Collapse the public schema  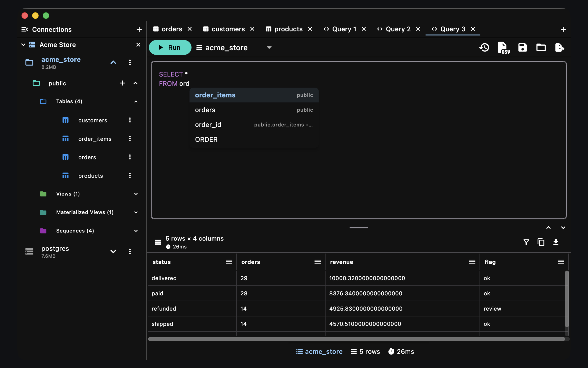click(136, 83)
